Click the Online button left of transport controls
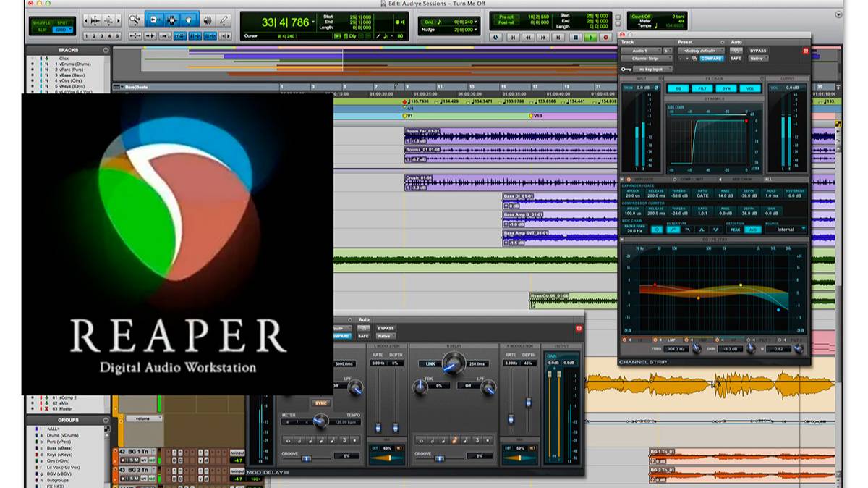 click(x=495, y=37)
